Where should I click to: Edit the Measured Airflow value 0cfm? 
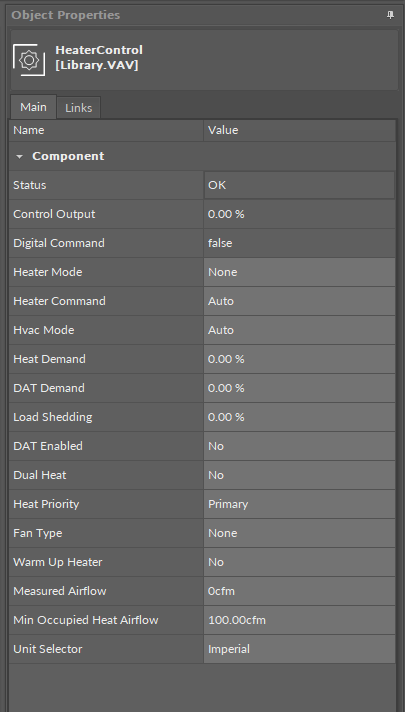(299, 592)
